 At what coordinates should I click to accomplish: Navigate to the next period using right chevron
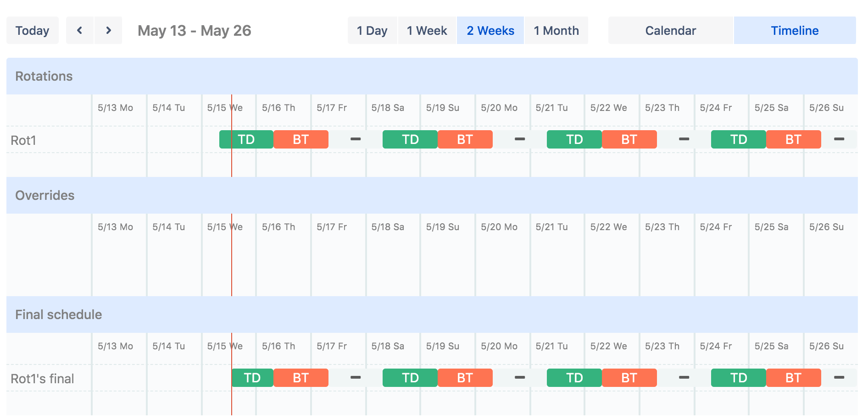tap(109, 30)
